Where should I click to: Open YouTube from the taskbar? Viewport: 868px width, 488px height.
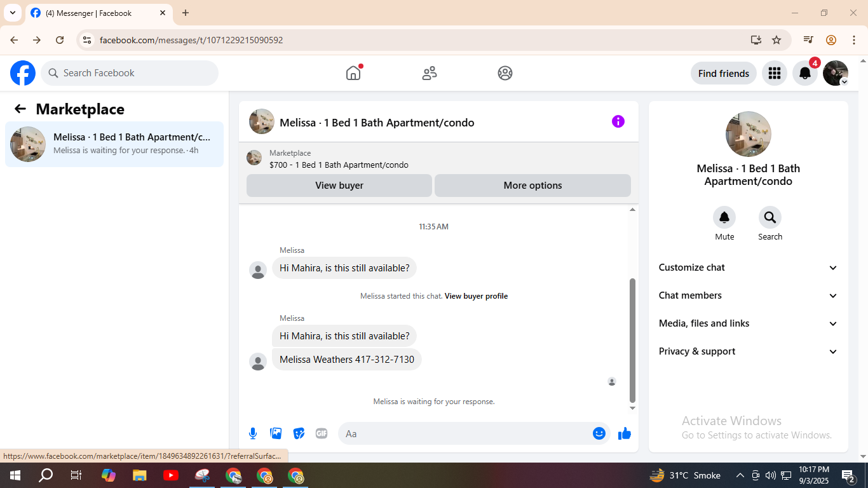coord(171,475)
